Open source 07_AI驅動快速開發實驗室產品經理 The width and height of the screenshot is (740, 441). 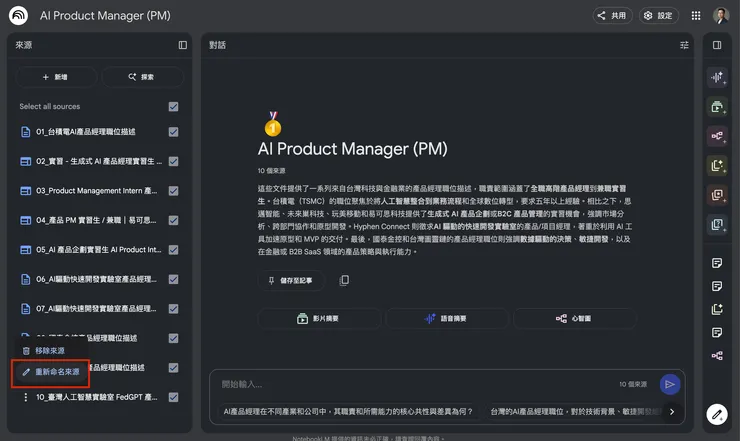[x=96, y=309]
